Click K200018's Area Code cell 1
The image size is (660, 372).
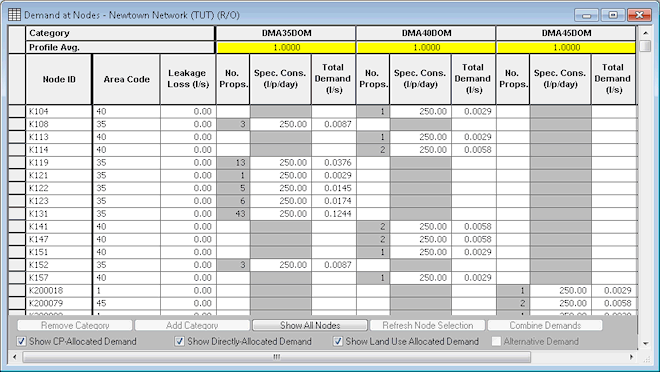pyautogui.click(x=126, y=290)
